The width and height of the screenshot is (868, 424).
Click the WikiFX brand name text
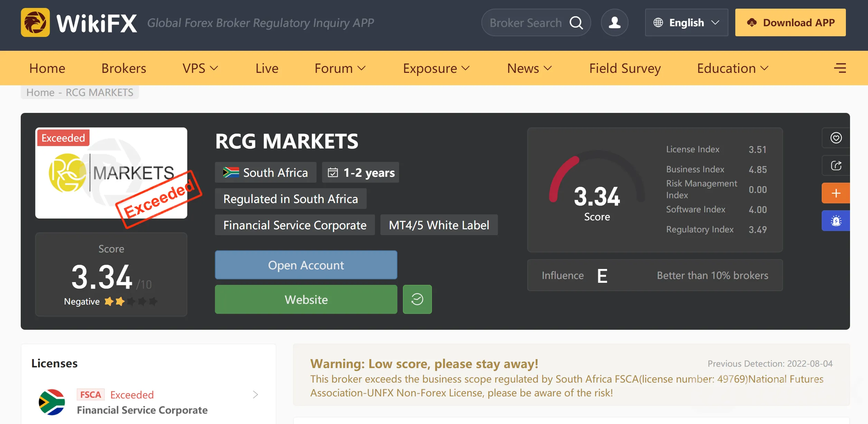click(97, 23)
